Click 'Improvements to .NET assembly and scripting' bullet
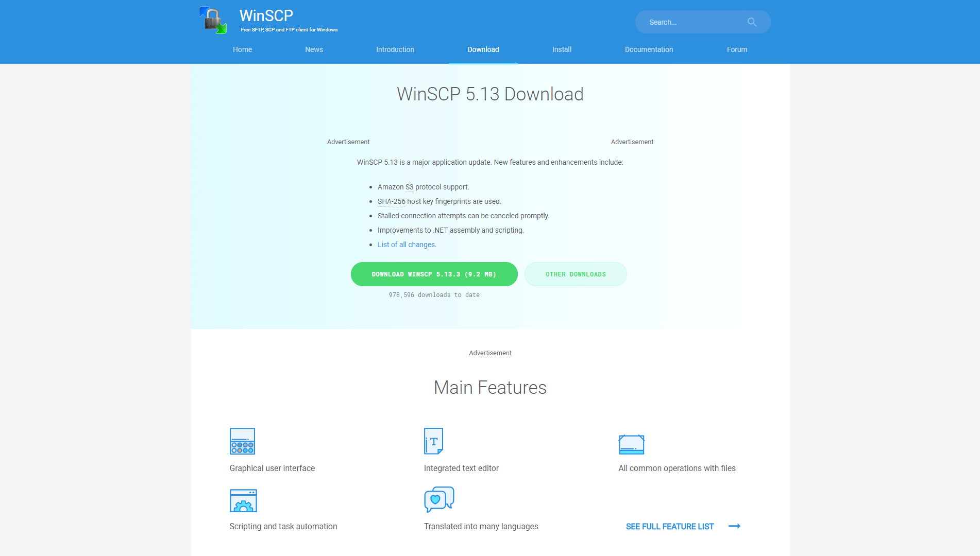 (450, 230)
